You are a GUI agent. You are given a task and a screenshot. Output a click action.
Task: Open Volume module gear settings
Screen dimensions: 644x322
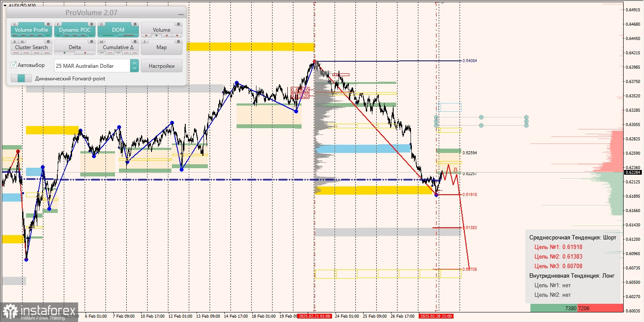(178, 24)
